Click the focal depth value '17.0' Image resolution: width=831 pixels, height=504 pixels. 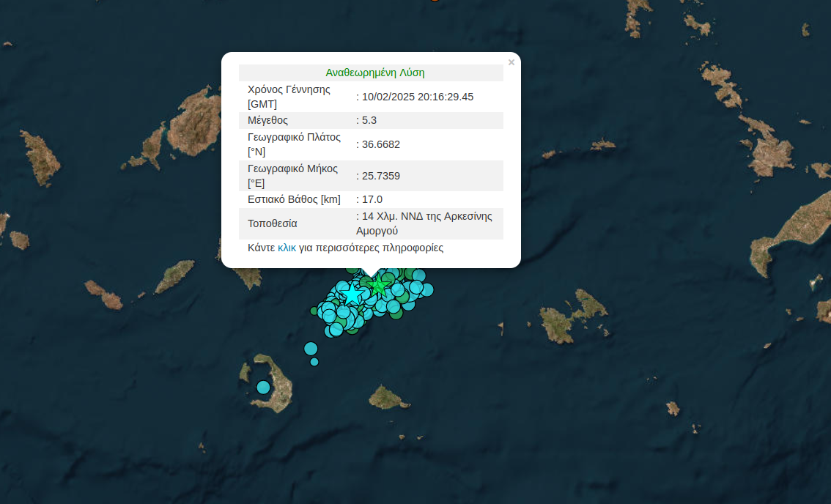(372, 199)
